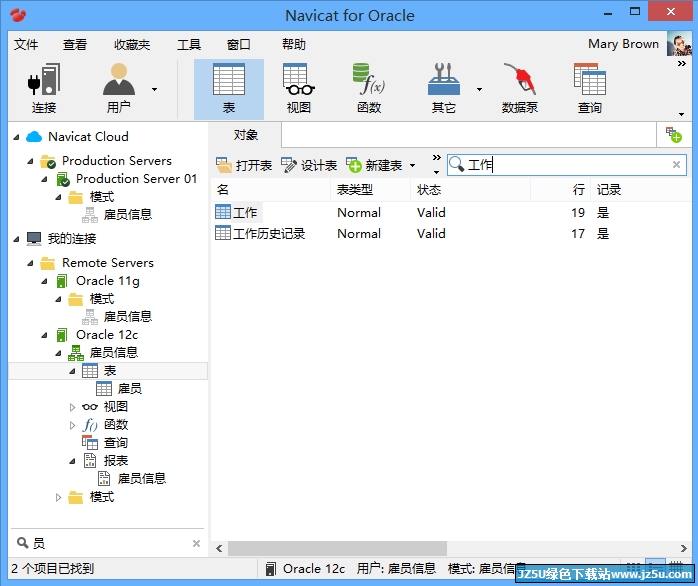
Task: Sort by the 表类型 column header
Action: [x=370, y=190]
